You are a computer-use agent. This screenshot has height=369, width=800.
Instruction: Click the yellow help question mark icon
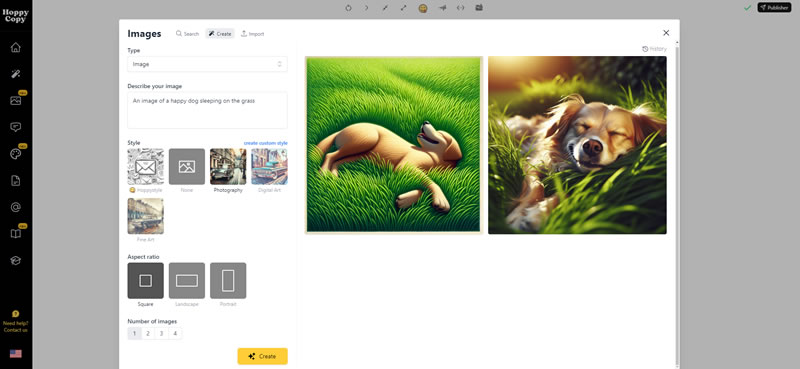pos(15,314)
